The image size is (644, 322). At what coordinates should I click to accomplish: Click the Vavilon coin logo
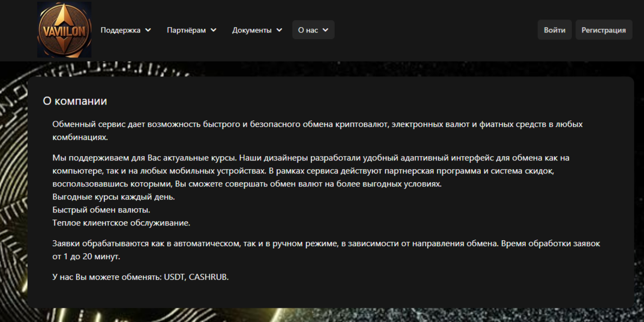[64, 30]
